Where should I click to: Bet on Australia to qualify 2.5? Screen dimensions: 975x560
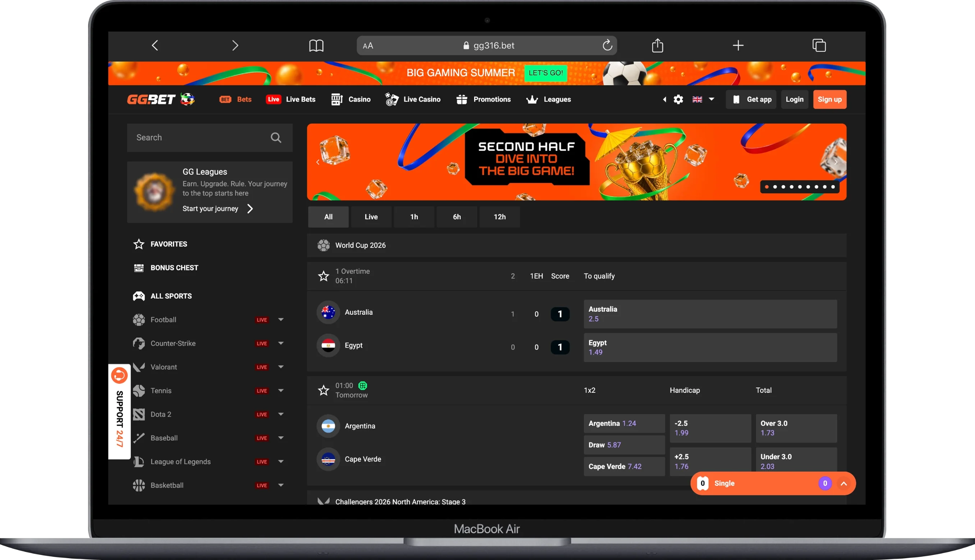710,314
